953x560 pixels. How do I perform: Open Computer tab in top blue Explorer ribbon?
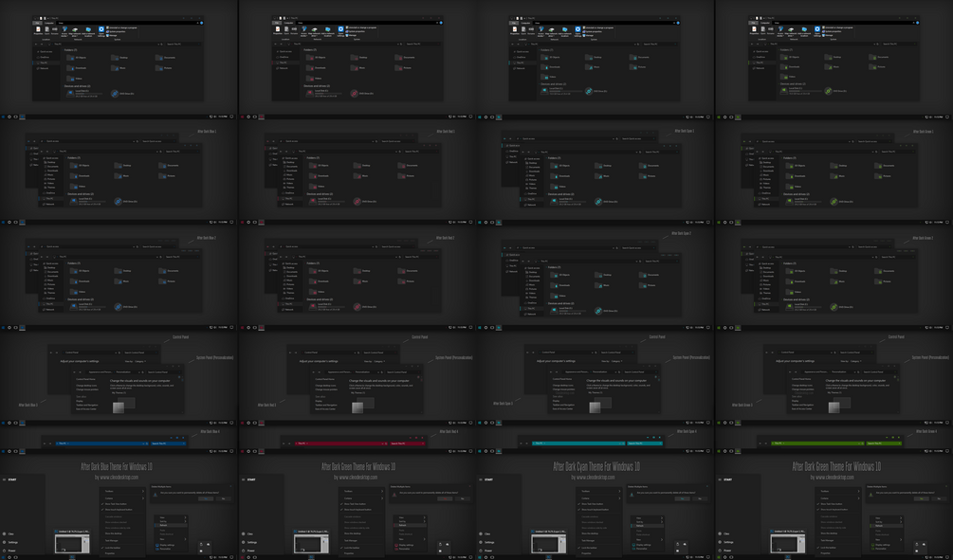coord(49,23)
